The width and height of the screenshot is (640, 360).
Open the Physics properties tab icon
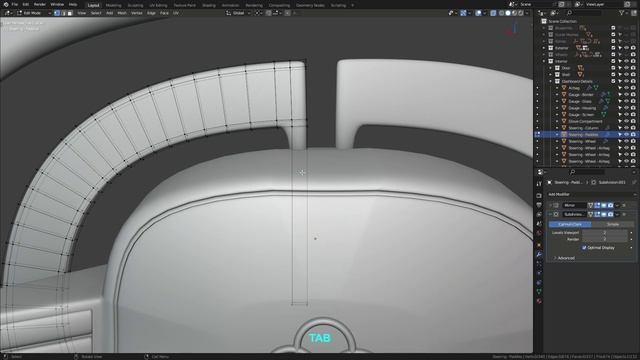pos(539,273)
